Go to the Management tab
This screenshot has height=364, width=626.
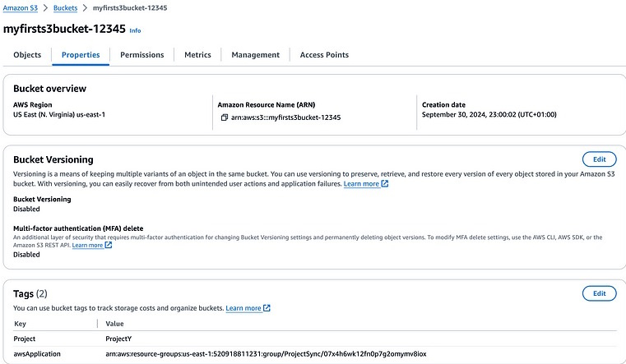click(x=255, y=55)
